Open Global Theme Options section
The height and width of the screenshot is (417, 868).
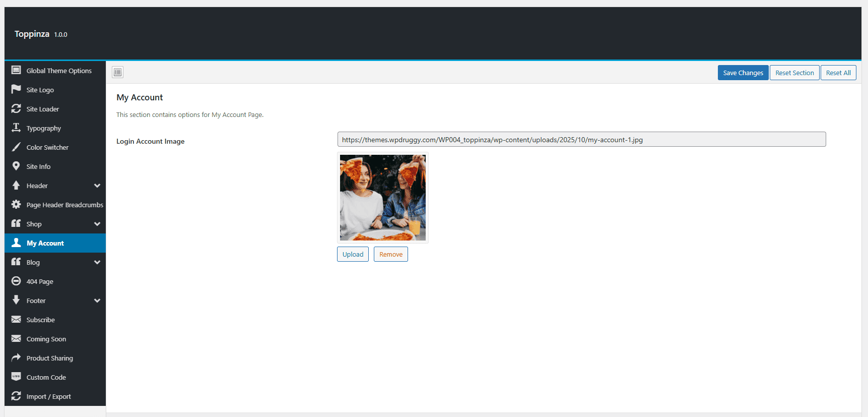55,71
